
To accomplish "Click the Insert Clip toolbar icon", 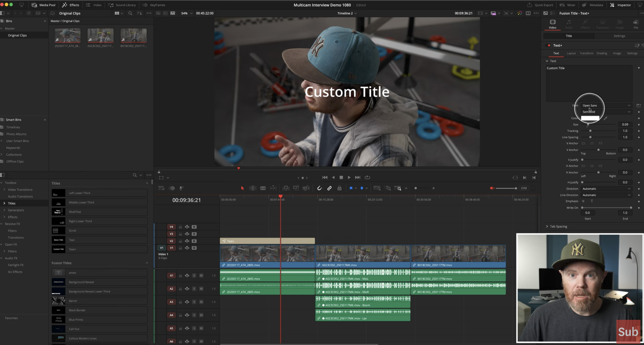I will (x=286, y=188).
